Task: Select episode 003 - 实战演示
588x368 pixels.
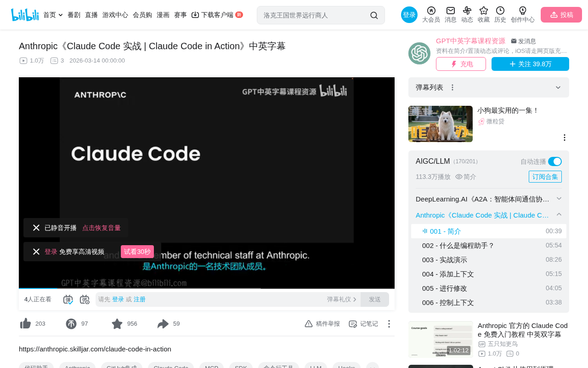Action: (x=489, y=259)
